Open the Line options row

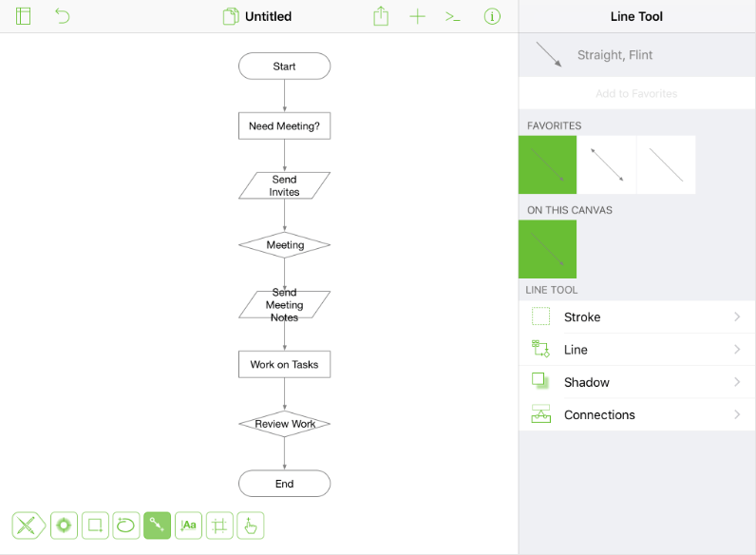coord(636,350)
